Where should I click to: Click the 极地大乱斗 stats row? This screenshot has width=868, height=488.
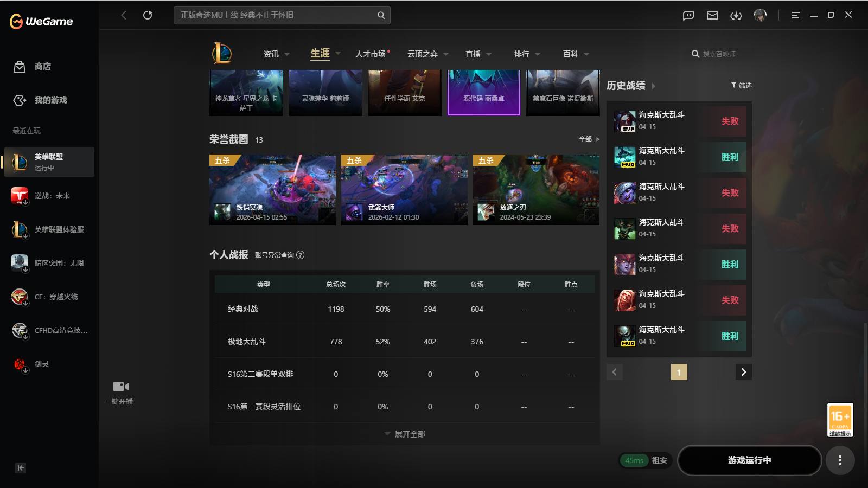[x=405, y=342]
